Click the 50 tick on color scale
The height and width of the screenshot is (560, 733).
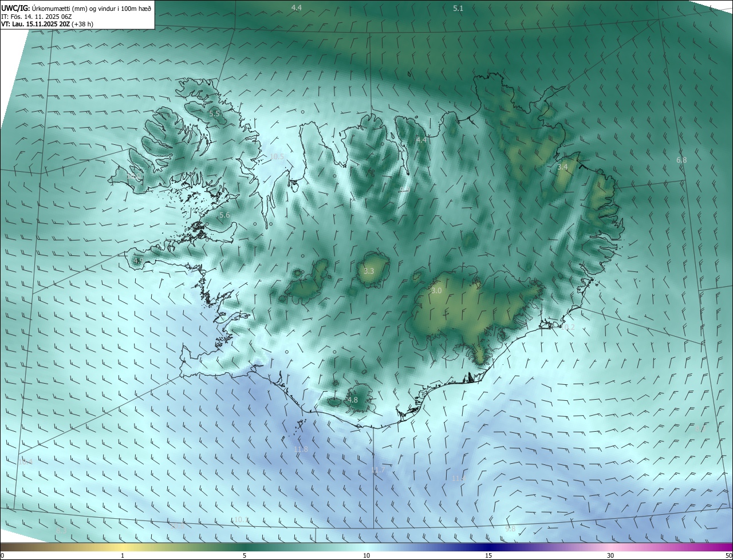[x=728, y=555]
